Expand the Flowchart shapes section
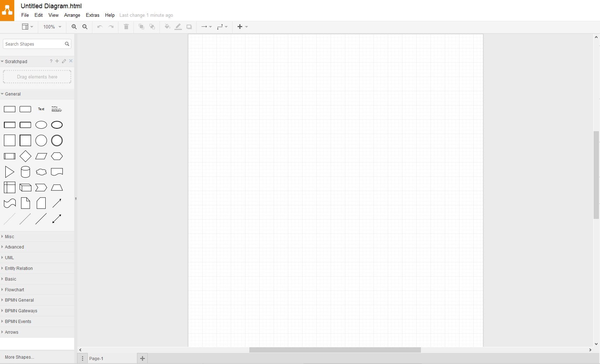Viewport: 600px width, 364px height. (15, 290)
